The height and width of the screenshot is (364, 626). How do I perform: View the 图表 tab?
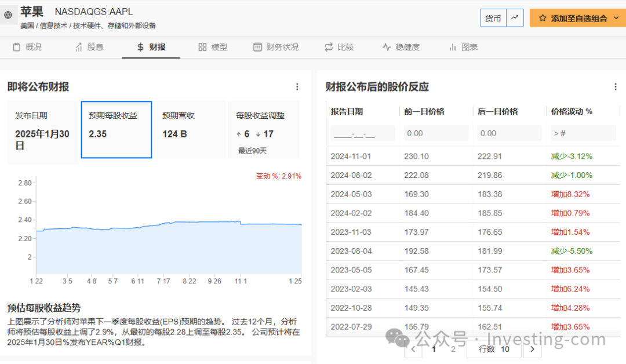click(463, 47)
